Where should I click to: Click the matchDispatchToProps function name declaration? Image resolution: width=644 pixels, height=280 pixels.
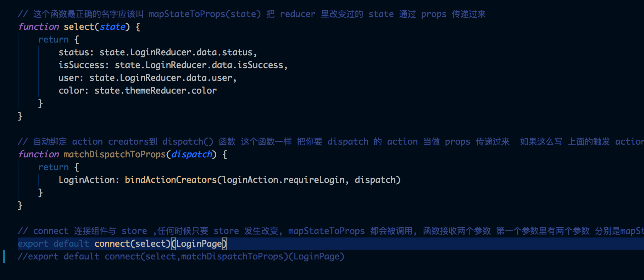[x=115, y=155]
